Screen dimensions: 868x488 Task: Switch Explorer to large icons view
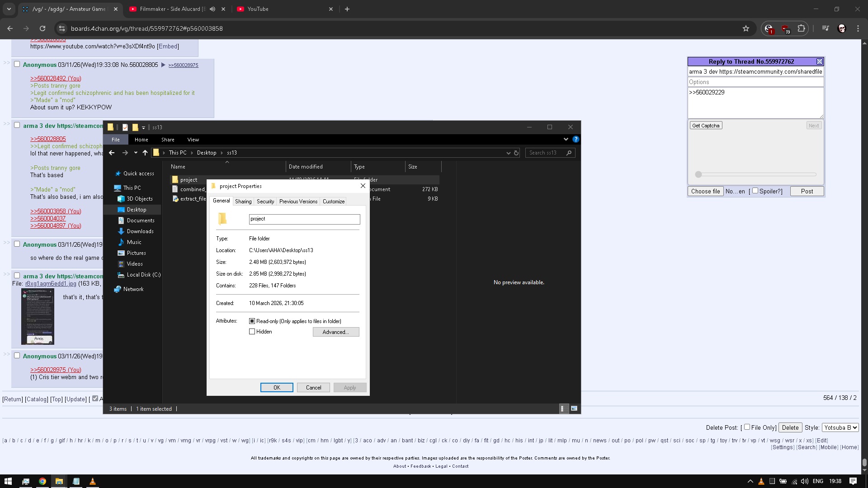coord(574,408)
